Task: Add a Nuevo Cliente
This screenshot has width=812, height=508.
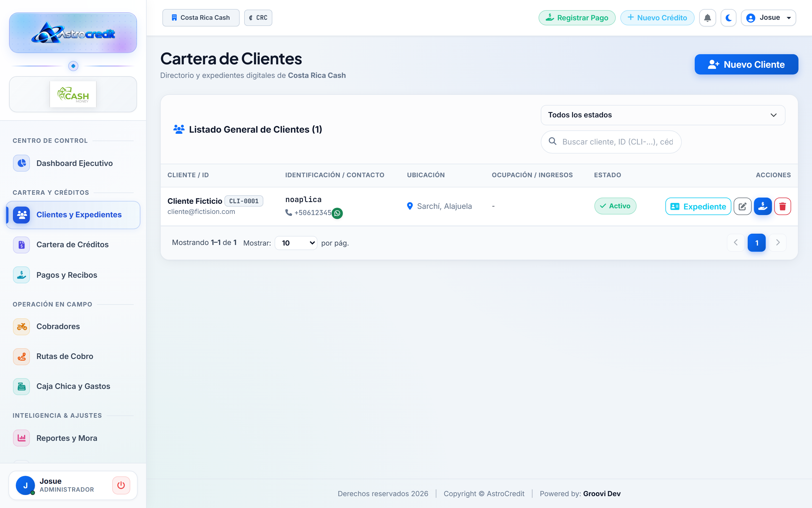Action: 746,64
